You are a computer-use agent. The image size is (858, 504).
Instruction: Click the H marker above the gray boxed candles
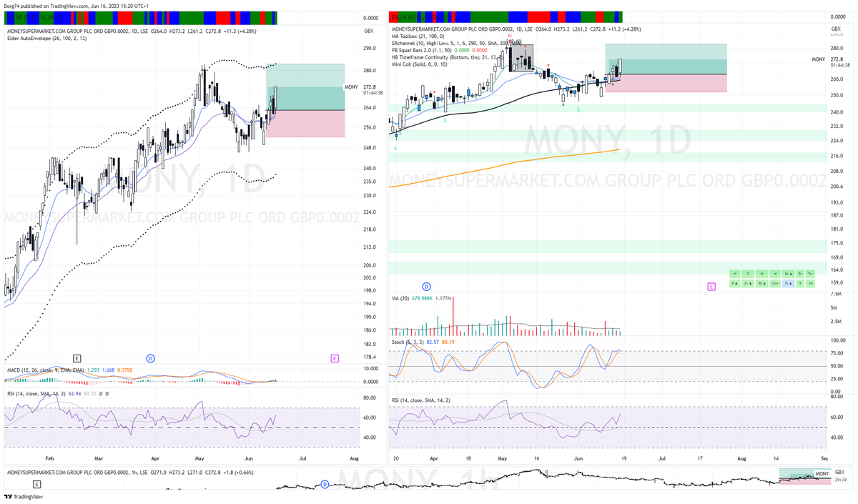point(510,35)
